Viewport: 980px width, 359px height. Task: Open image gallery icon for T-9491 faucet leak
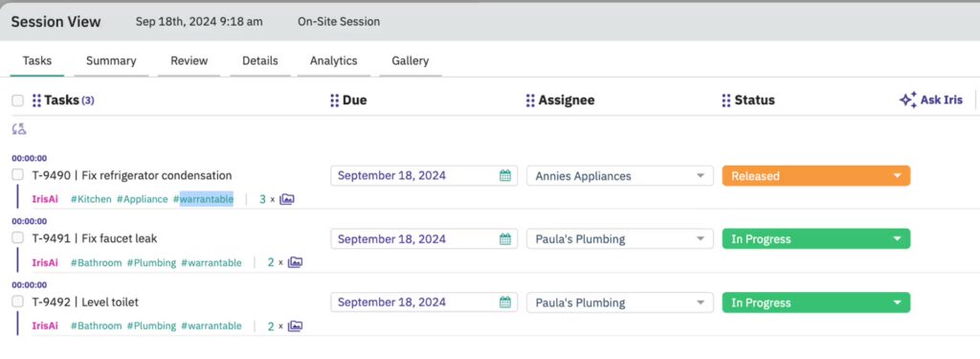295,262
